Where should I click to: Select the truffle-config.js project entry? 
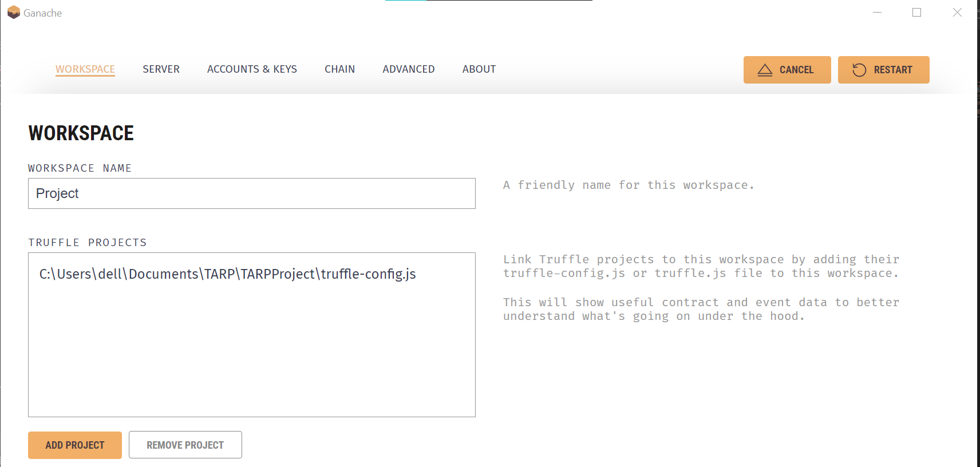(227, 274)
